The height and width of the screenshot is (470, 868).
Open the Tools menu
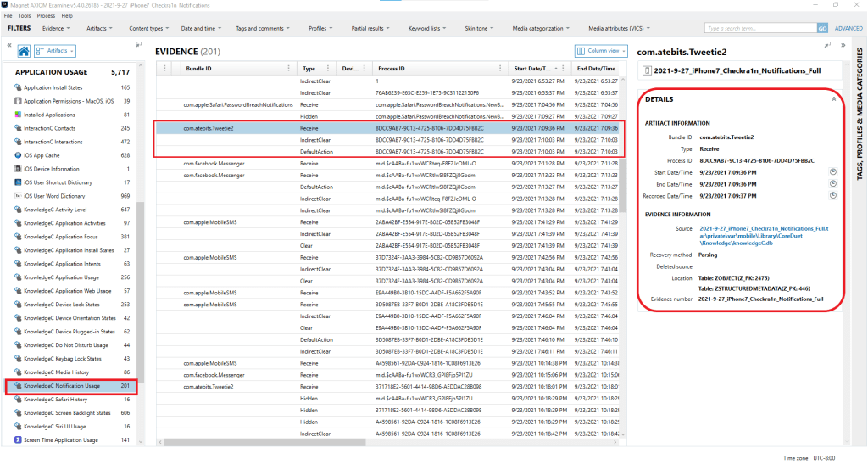(x=25, y=15)
